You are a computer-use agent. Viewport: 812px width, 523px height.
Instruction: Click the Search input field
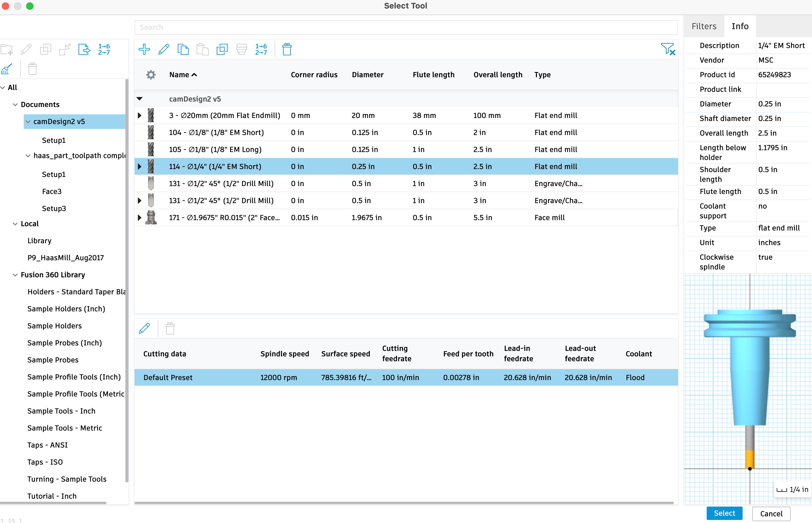pos(405,27)
